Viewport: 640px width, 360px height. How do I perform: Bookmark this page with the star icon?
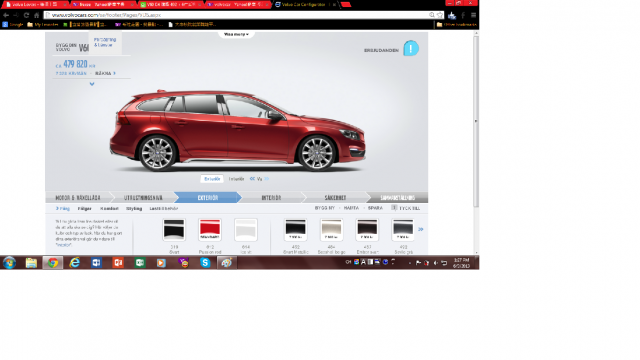pos(440,15)
